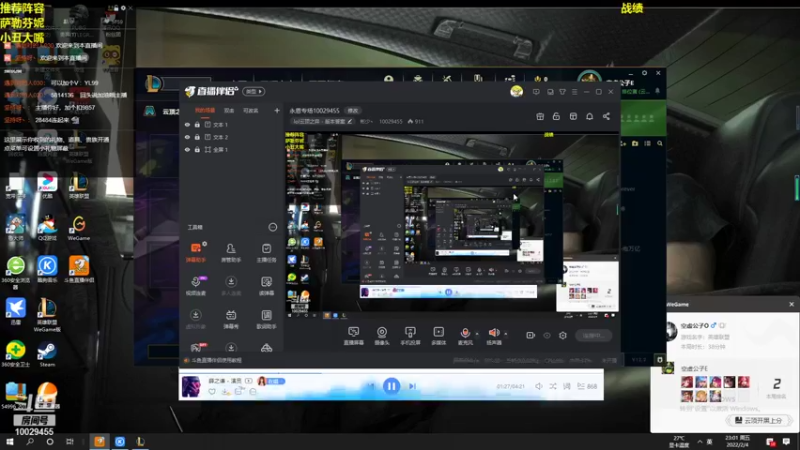This screenshot has height=450, width=800.
Task: Pause the song in the music player
Action: coord(391,386)
